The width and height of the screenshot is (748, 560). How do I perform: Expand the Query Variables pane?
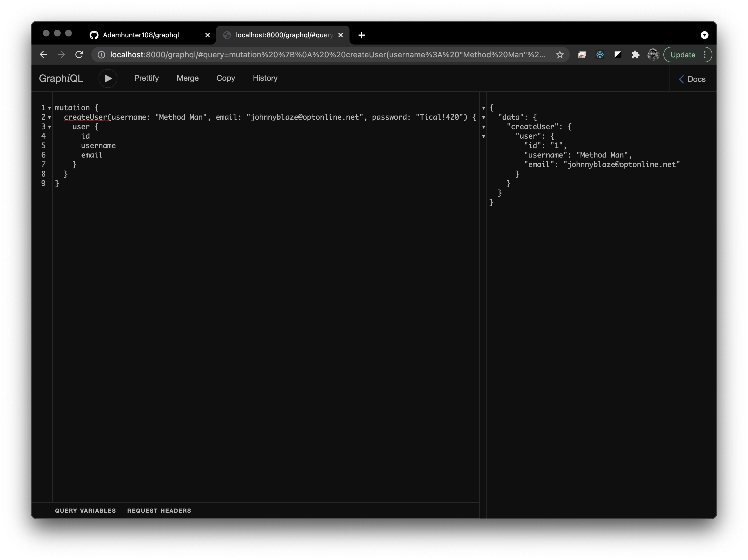[85, 511]
